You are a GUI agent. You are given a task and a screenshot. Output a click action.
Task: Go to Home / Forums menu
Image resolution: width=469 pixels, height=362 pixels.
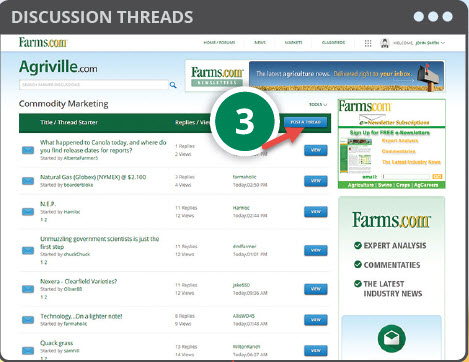coord(219,43)
